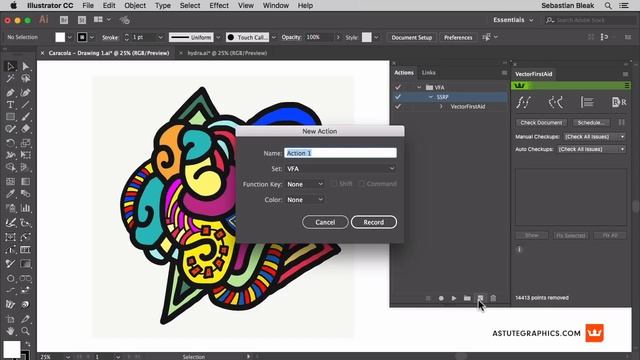Click the Style swatch in control bar
The image size is (640, 360).
[367, 37]
